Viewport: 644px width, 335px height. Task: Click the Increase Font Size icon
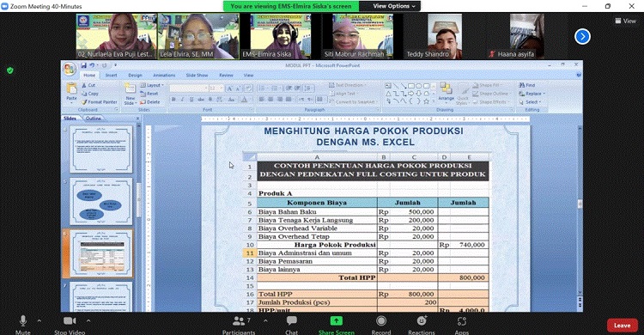(229, 88)
